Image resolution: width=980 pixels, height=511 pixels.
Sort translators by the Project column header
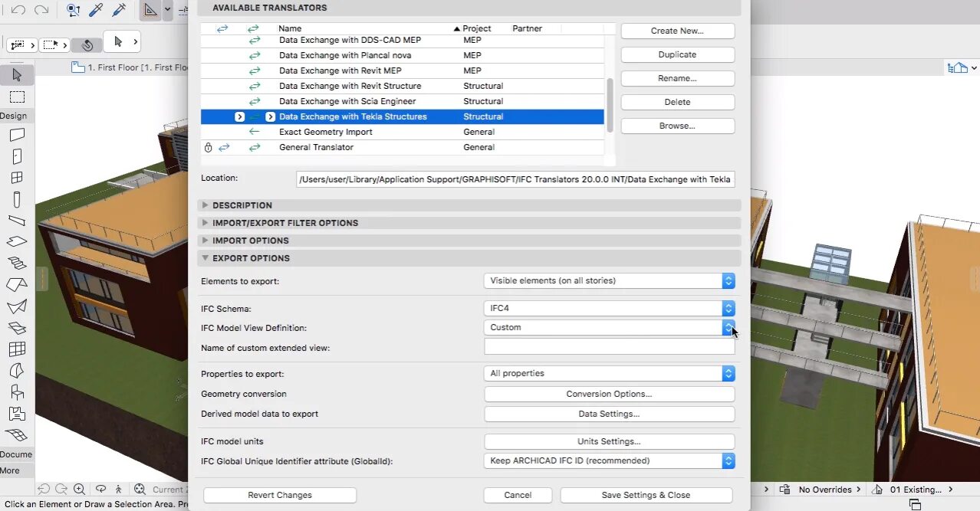click(476, 28)
